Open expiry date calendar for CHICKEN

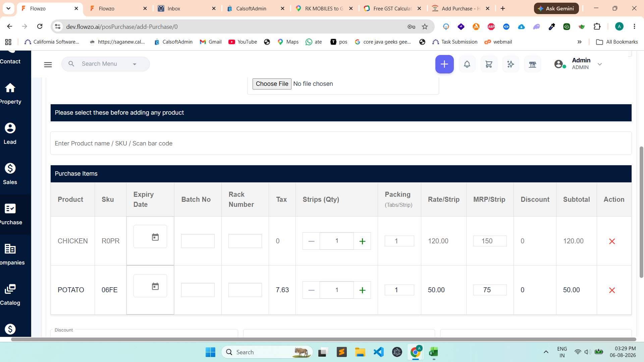coord(155,237)
